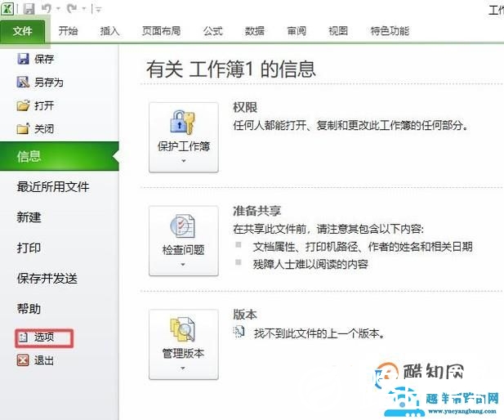Click the 检查问题 checklist icon
Viewport: 504px width, 420px height.
pyautogui.click(x=183, y=226)
